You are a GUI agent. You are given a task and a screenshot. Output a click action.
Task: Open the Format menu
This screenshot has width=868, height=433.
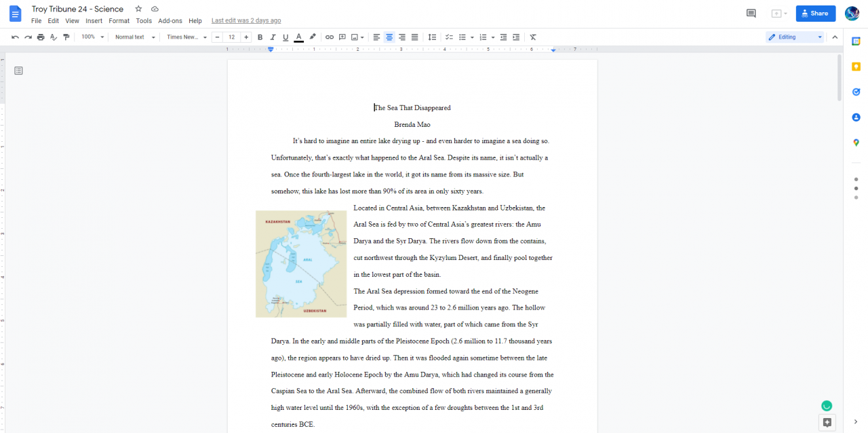pos(119,21)
